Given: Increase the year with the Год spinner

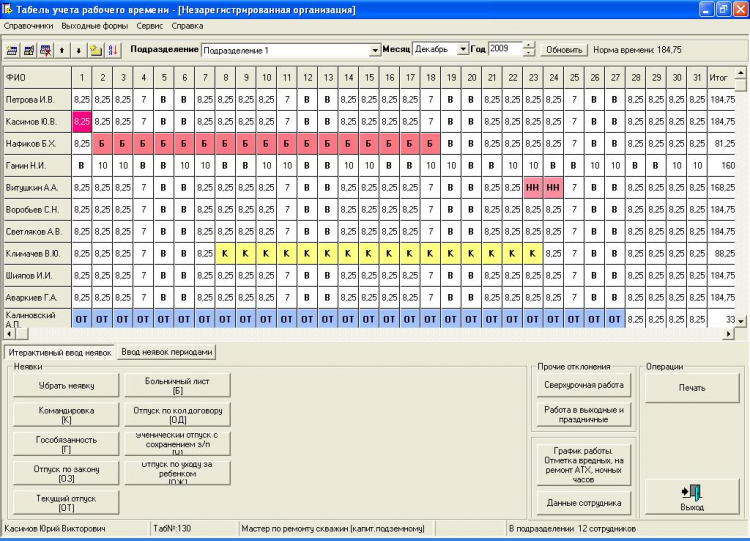Looking at the screenshot, I should click(529, 45).
